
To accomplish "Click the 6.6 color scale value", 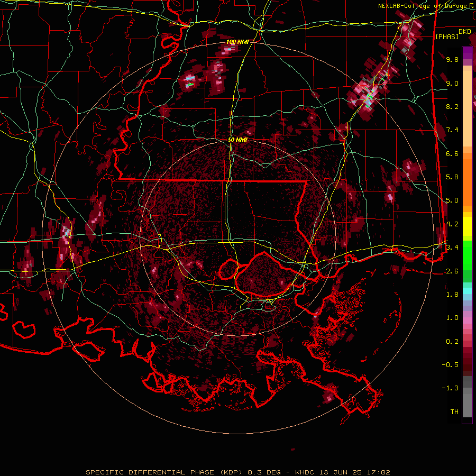I will click(452, 153).
